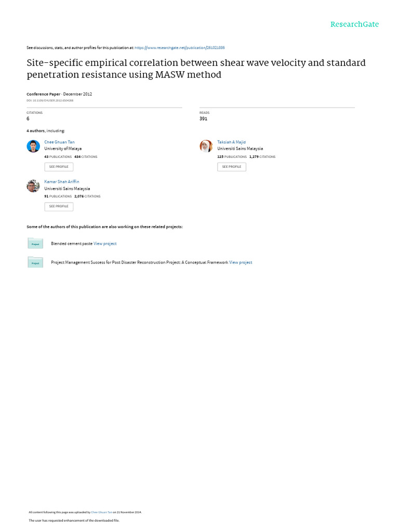The height and width of the screenshot is (532, 399).
Task: Click the paper title heading
Action: coord(196,69)
